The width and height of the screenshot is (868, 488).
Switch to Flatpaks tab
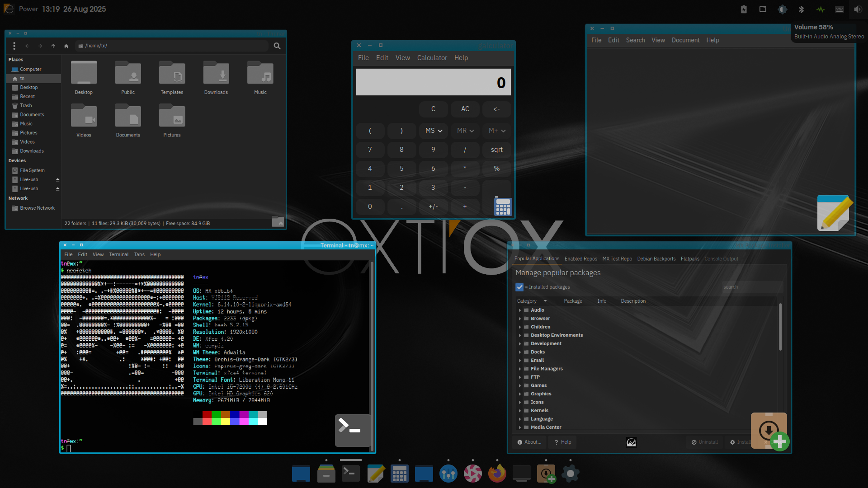[x=690, y=259]
